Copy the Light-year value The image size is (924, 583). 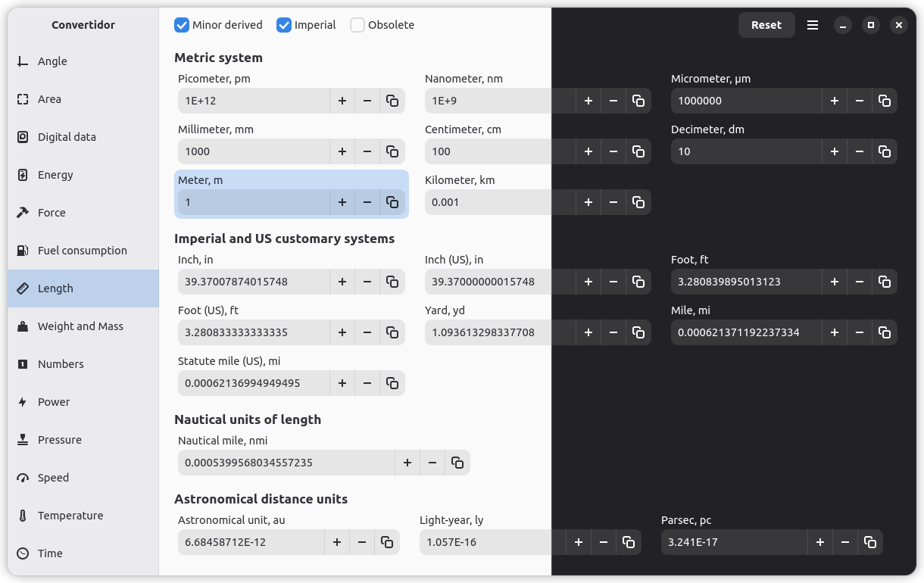point(629,542)
